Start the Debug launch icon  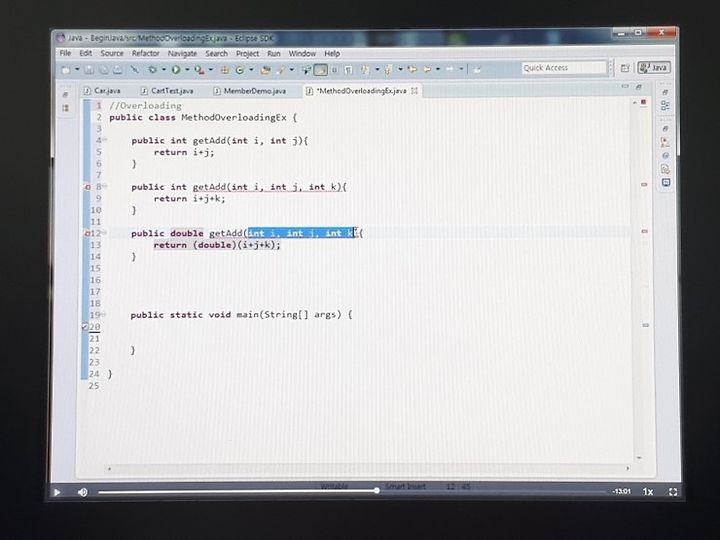click(152, 69)
